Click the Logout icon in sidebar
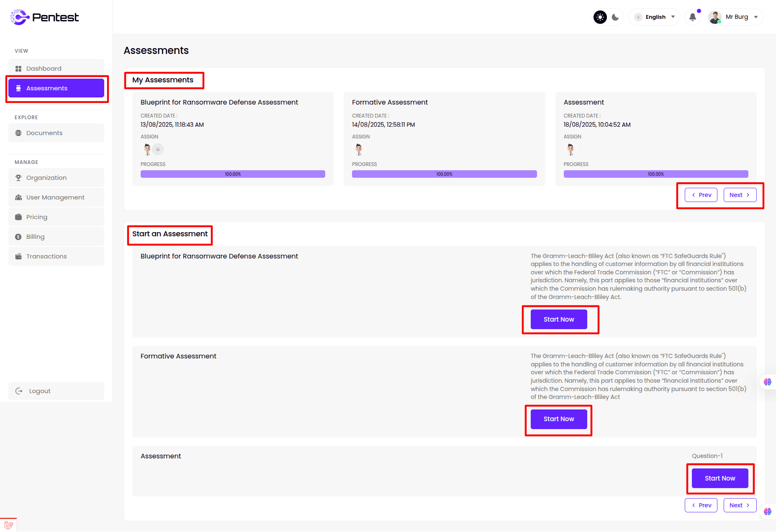The image size is (776, 532). [x=19, y=391]
